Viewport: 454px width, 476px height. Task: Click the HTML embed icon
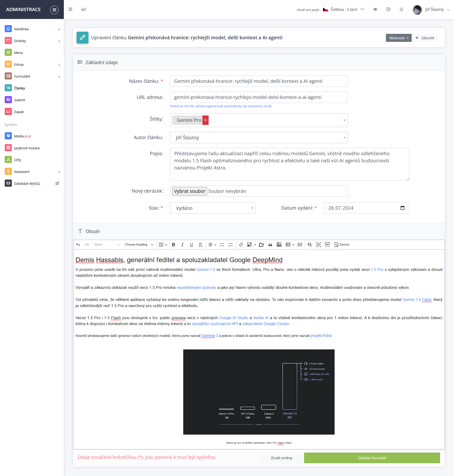click(x=279, y=245)
